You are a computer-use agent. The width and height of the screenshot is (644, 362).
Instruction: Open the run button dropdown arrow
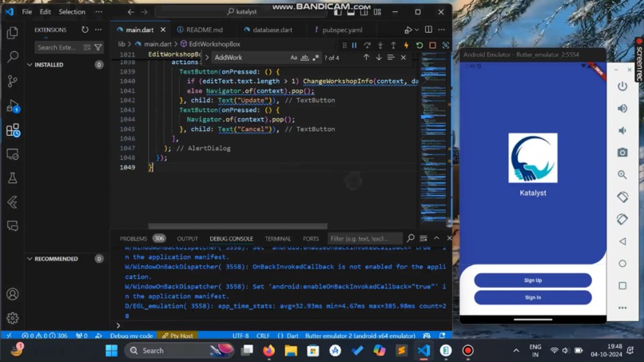tap(417, 30)
